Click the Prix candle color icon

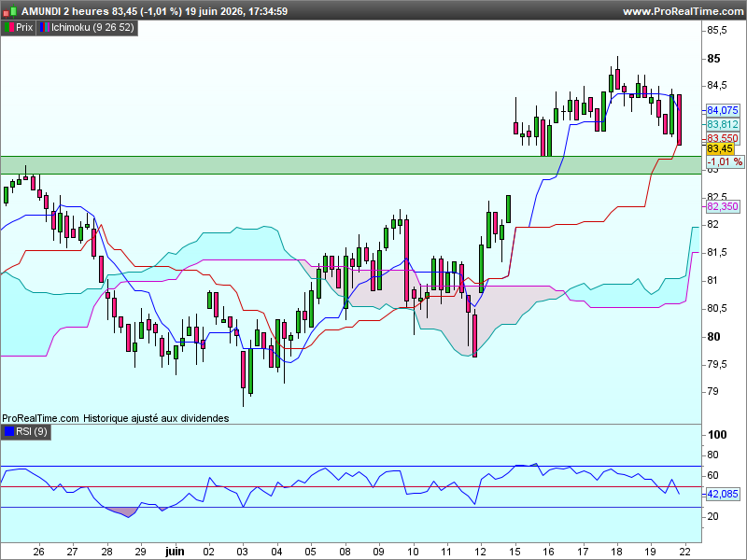point(8,28)
